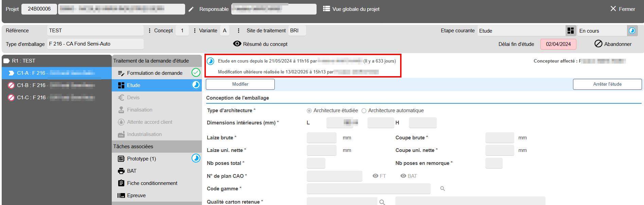Click the Modifier button

point(240,84)
